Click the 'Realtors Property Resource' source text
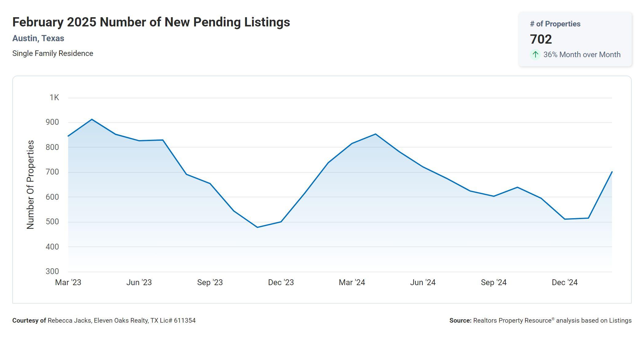 pyautogui.click(x=512, y=320)
